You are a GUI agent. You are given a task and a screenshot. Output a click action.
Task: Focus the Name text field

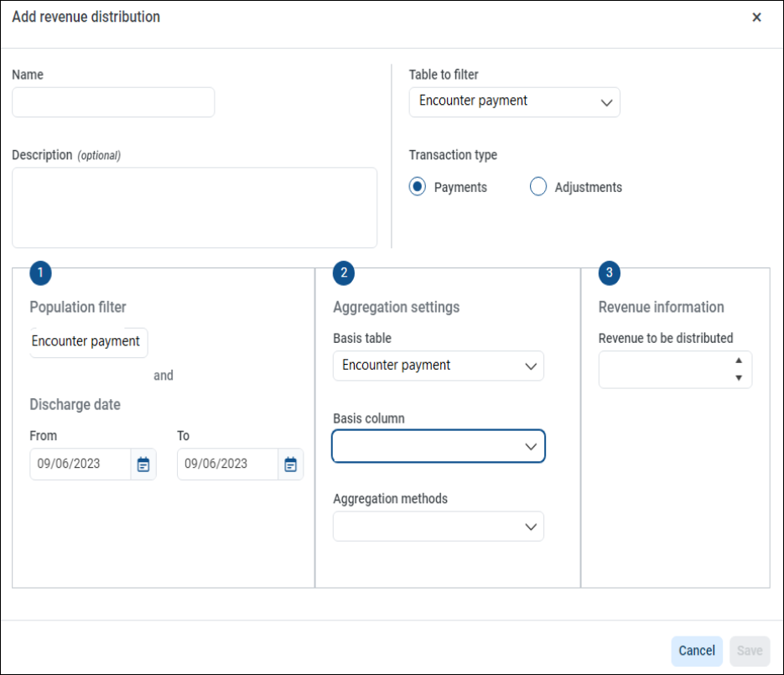click(113, 102)
